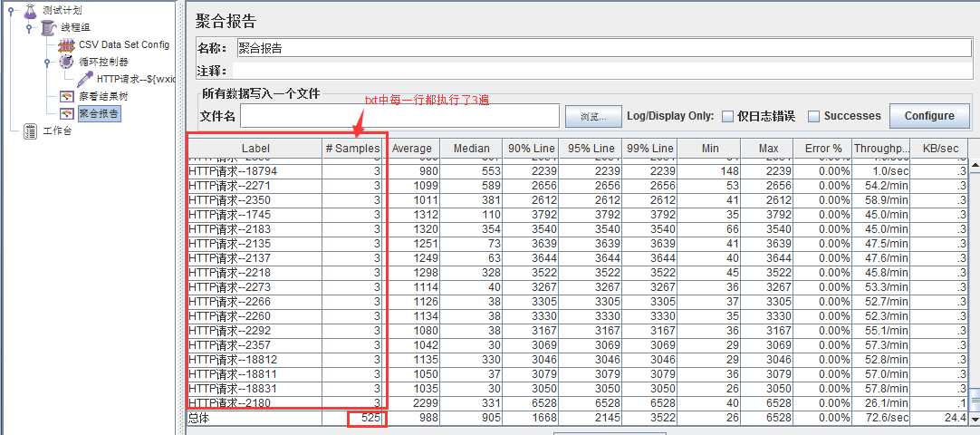This screenshot has height=435, width=980.
Task: Select row HTTP请求--2137
Action: pos(578,258)
